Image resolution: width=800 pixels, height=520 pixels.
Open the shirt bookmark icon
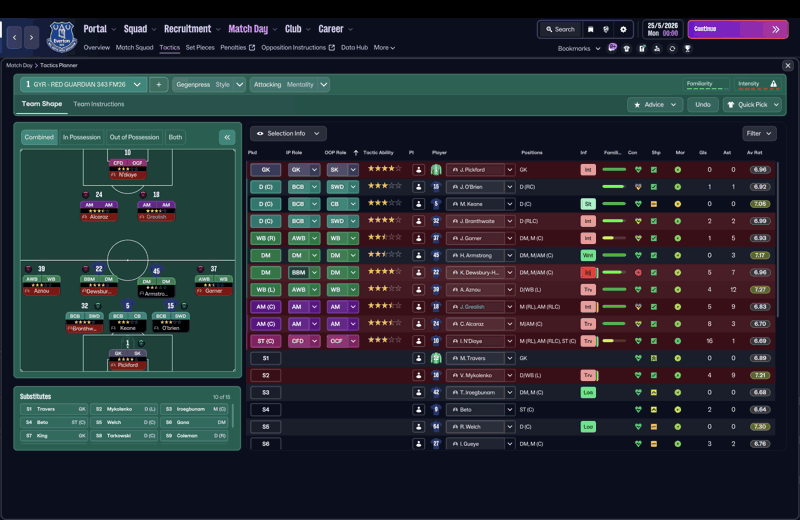(x=627, y=48)
